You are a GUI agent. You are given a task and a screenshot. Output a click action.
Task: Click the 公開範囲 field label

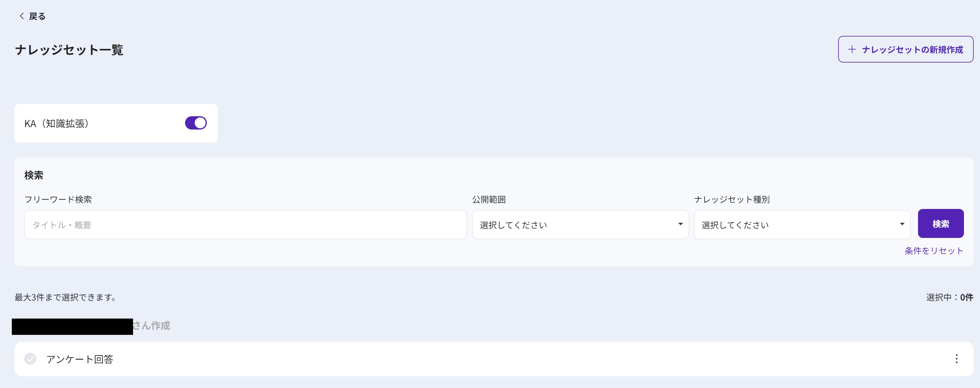click(489, 200)
